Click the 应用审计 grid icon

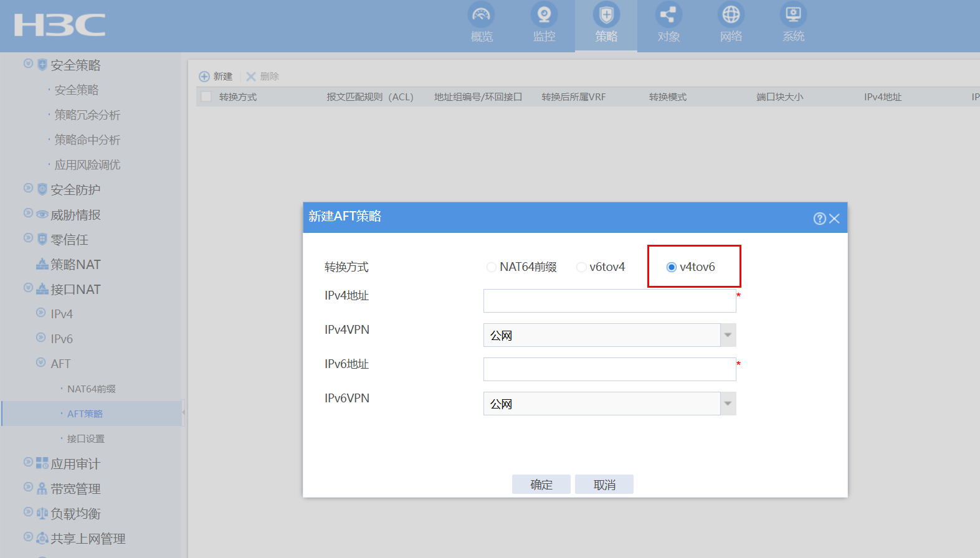coord(42,463)
